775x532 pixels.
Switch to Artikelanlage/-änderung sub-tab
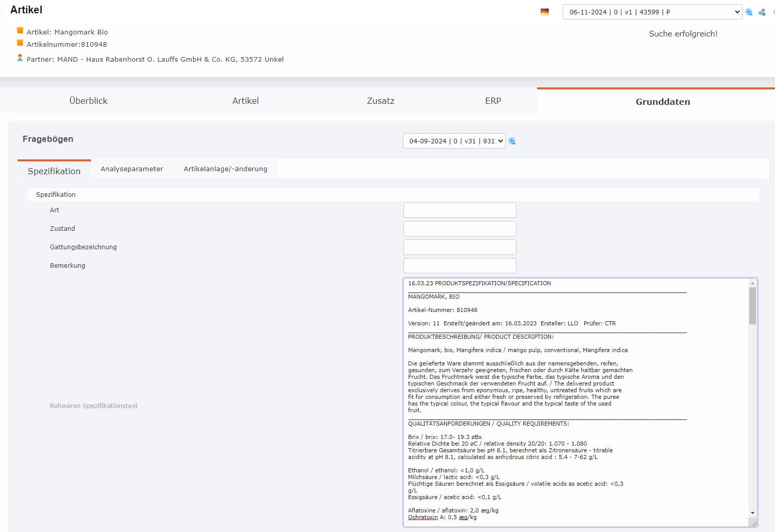(225, 169)
